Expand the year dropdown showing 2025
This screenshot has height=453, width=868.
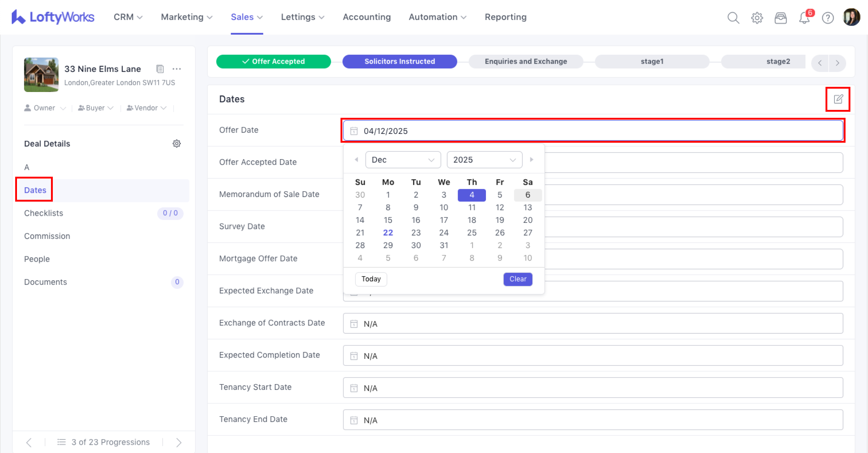484,160
